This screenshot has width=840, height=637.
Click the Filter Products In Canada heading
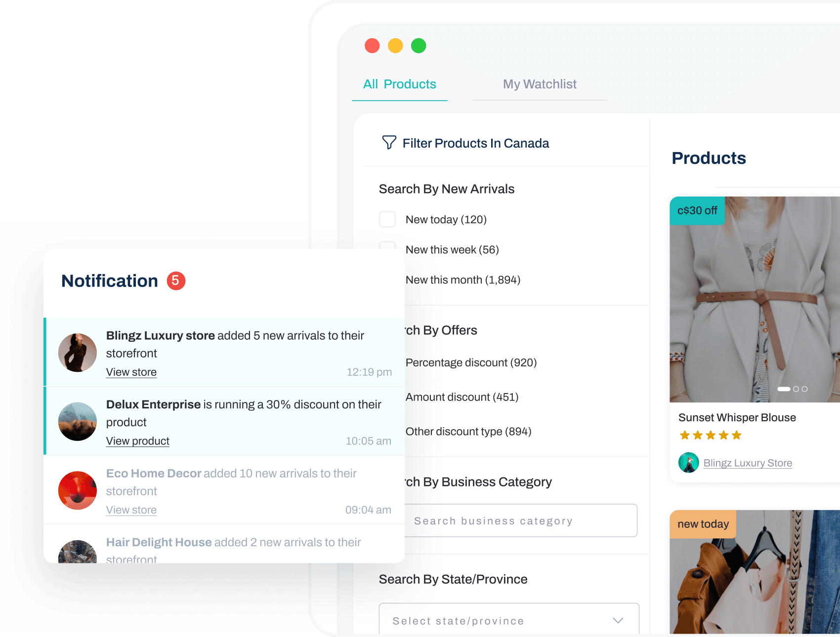tap(475, 143)
